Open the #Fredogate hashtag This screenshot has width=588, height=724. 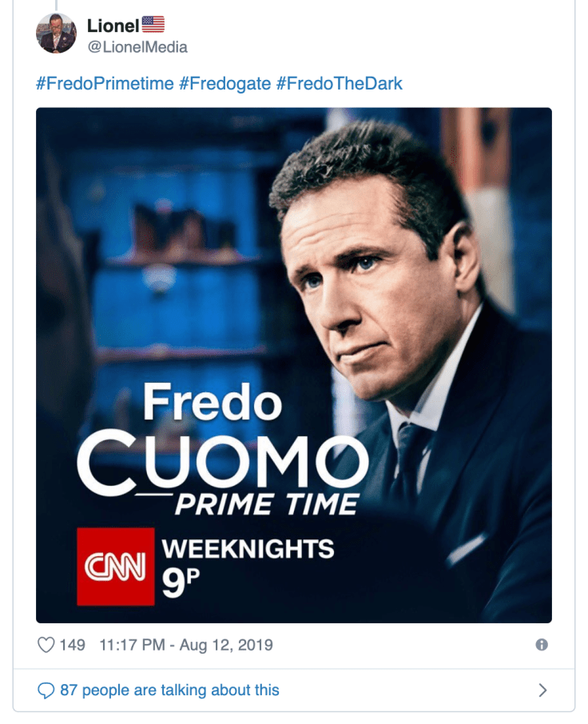pyautogui.click(x=224, y=84)
